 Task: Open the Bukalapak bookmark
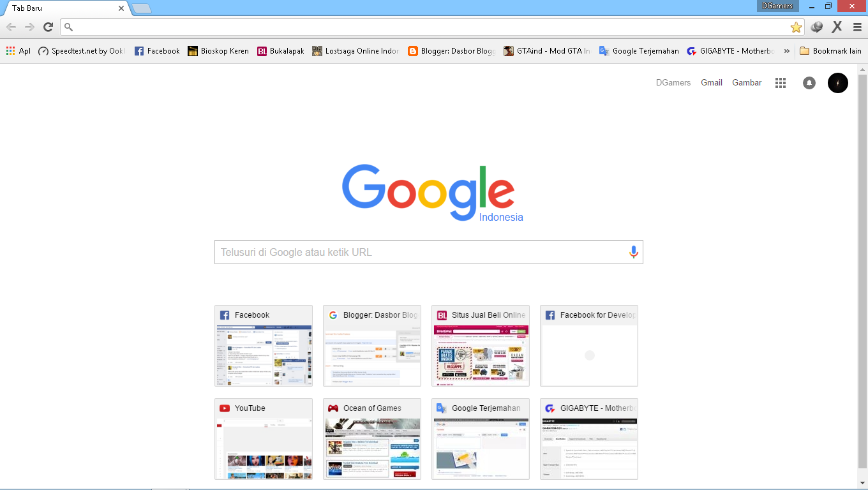click(281, 51)
